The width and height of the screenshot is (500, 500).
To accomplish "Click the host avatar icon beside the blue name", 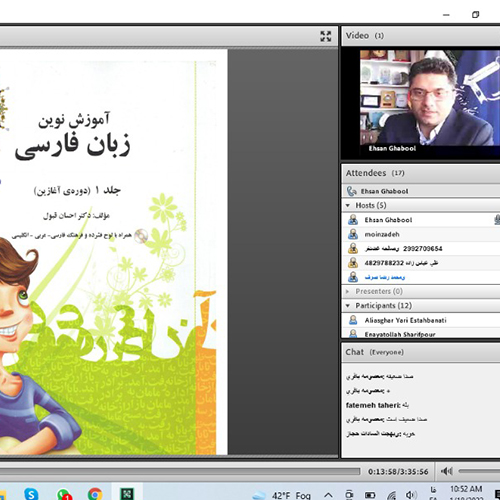I will click(353, 277).
